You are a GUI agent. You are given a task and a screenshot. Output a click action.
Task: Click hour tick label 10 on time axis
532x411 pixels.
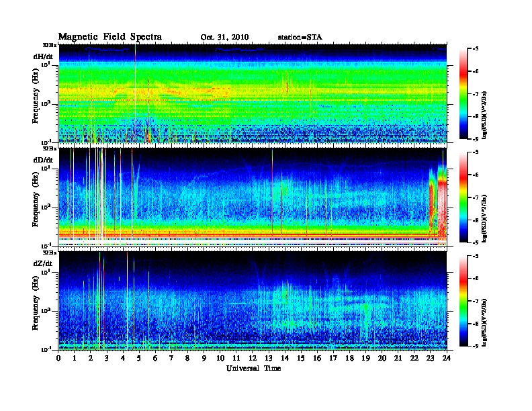(220, 358)
